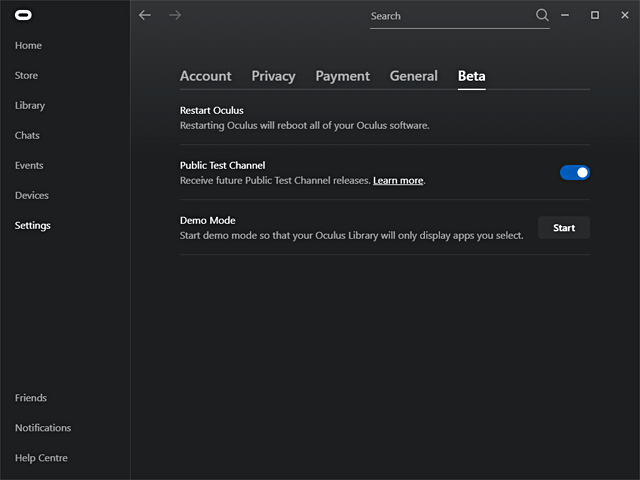
Task: Select the General tab
Action: [x=413, y=76]
